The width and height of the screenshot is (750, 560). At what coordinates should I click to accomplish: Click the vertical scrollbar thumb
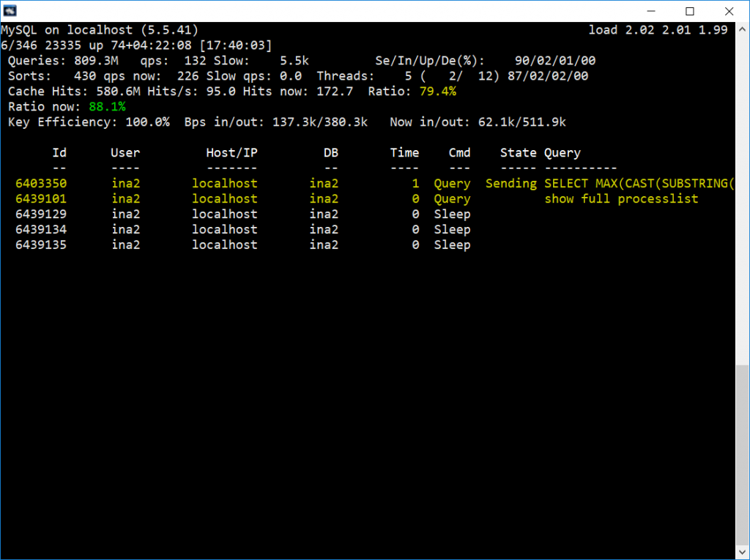point(743,455)
